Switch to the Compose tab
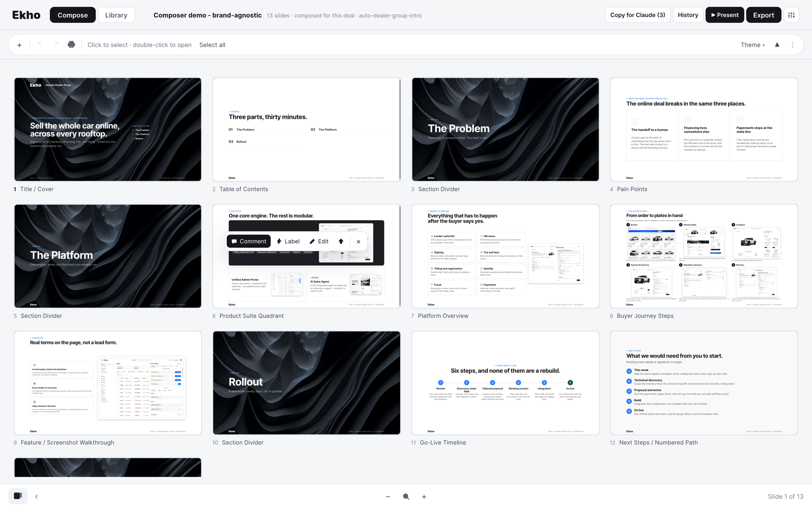Image resolution: width=812 pixels, height=508 pixels. 73,15
